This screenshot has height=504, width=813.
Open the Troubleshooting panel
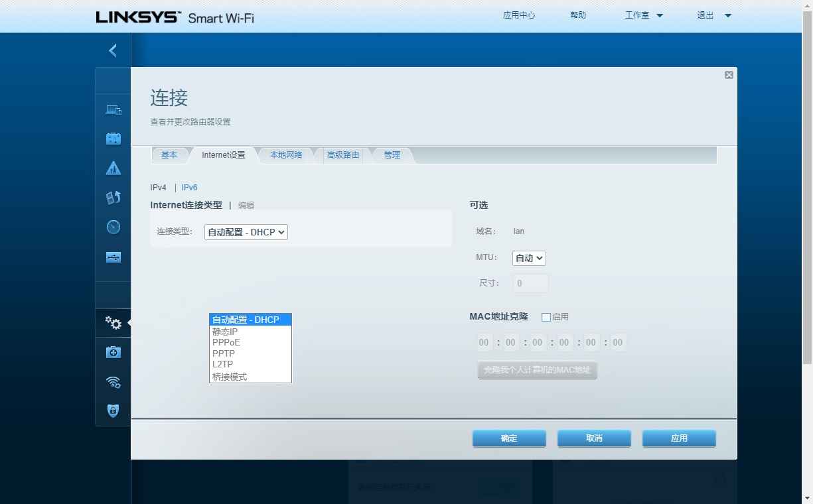point(113,352)
